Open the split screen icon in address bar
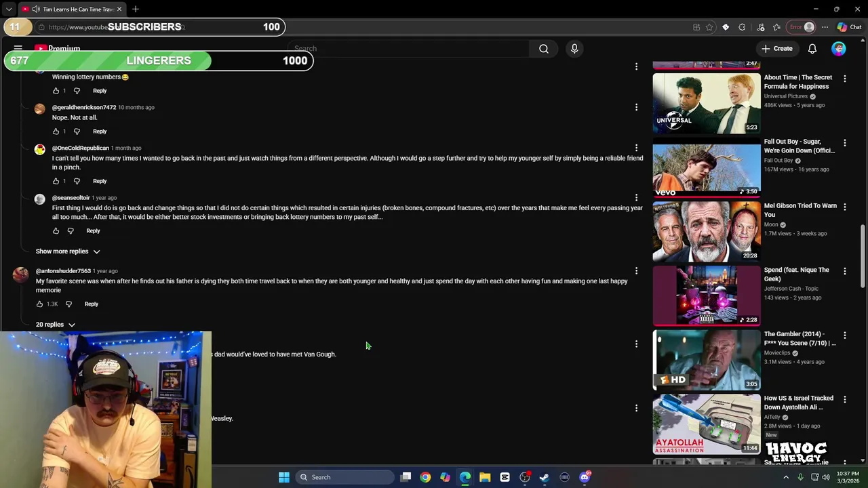Screen dimensions: 868x488 pos(696,27)
